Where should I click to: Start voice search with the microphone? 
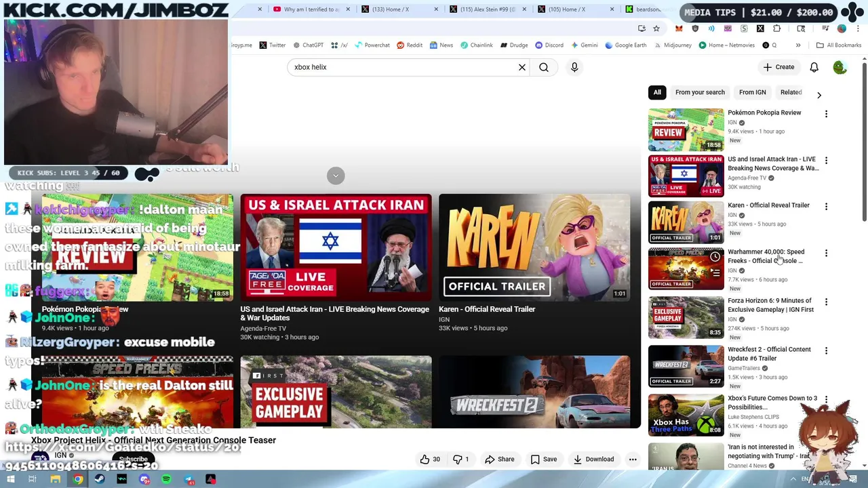pos(574,67)
